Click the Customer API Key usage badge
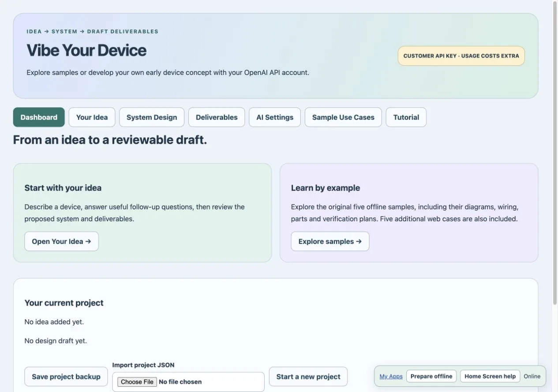Viewport: 558px width, 392px height. 461,56
